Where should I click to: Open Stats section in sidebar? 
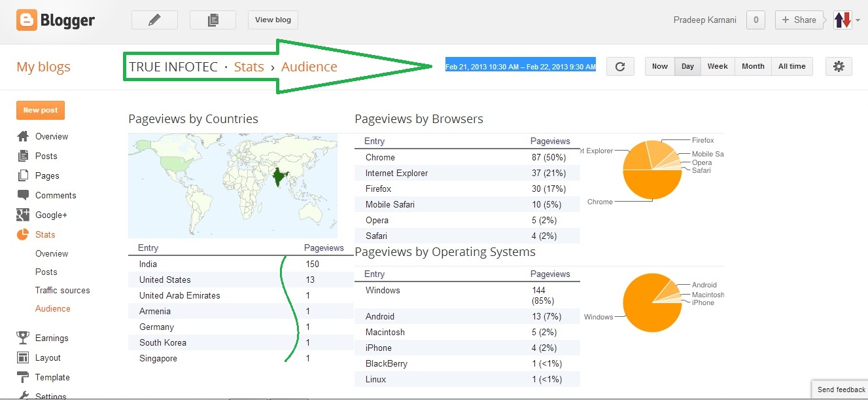pyautogui.click(x=45, y=234)
